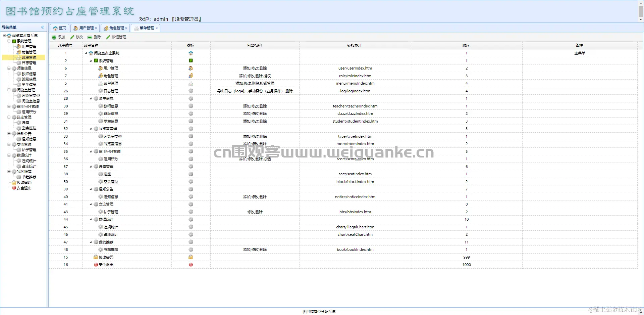
Task: Open 学生信息 in the sidebar
Action: [29, 85]
